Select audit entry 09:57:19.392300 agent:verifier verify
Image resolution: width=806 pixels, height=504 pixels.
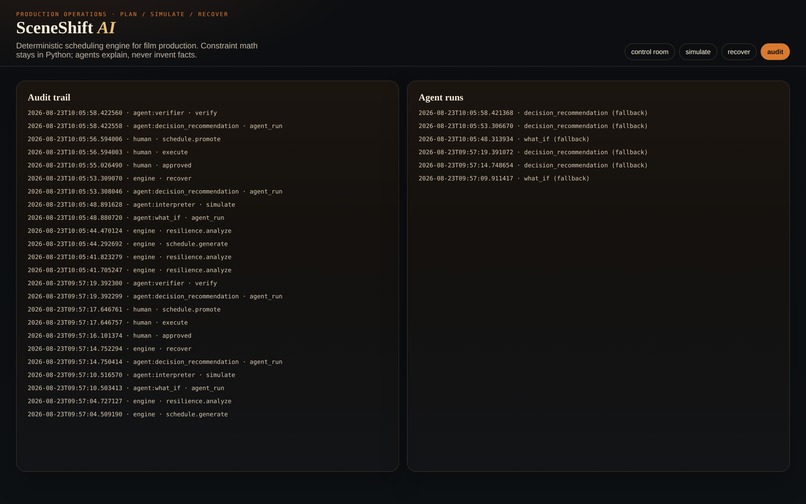pyautogui.click(x=122, y=283)
